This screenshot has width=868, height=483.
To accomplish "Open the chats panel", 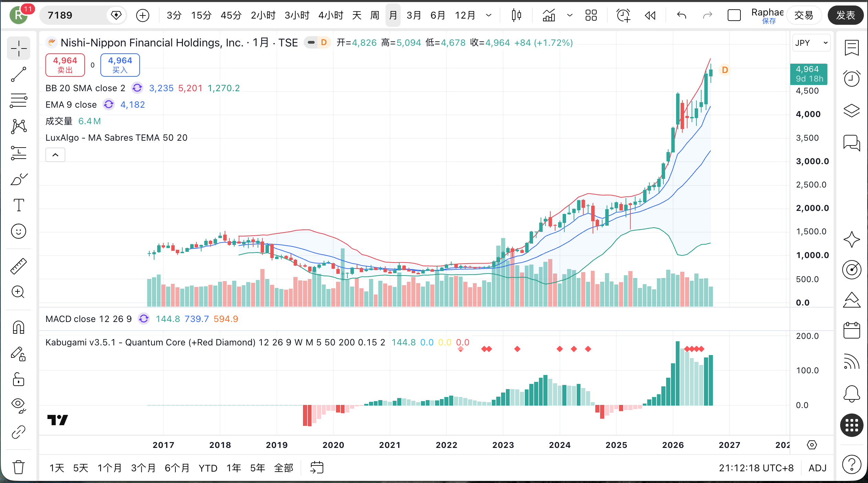I will 851,142.
